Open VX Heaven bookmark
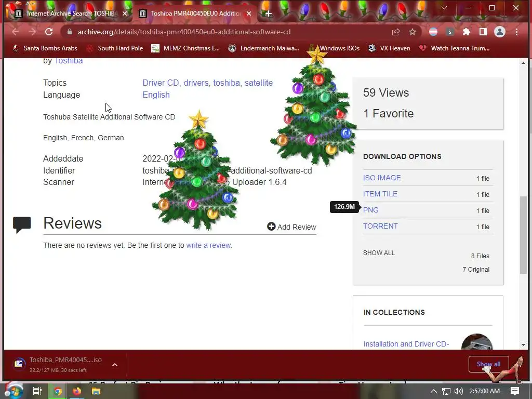Image resolution: width=532 pixels, height=399 pixels. [389, 48]
